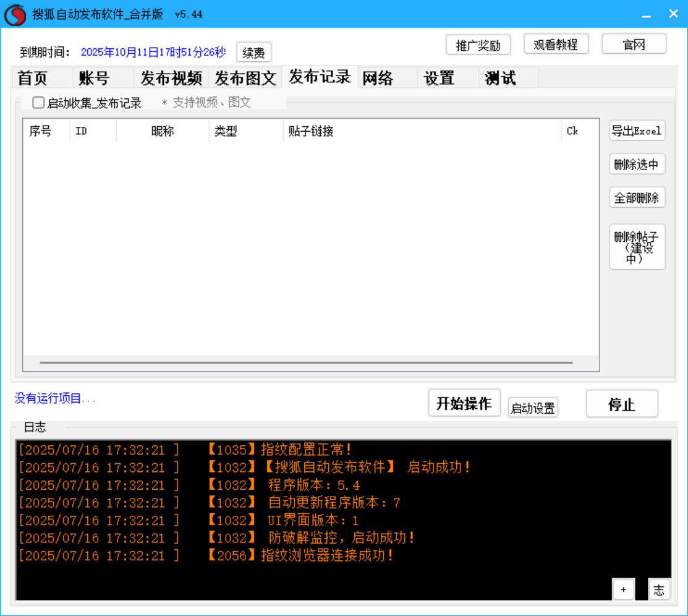Click the expiry date 2025年10月11日 text
Screen dimensions: 688x616
(x=153, y=52)
